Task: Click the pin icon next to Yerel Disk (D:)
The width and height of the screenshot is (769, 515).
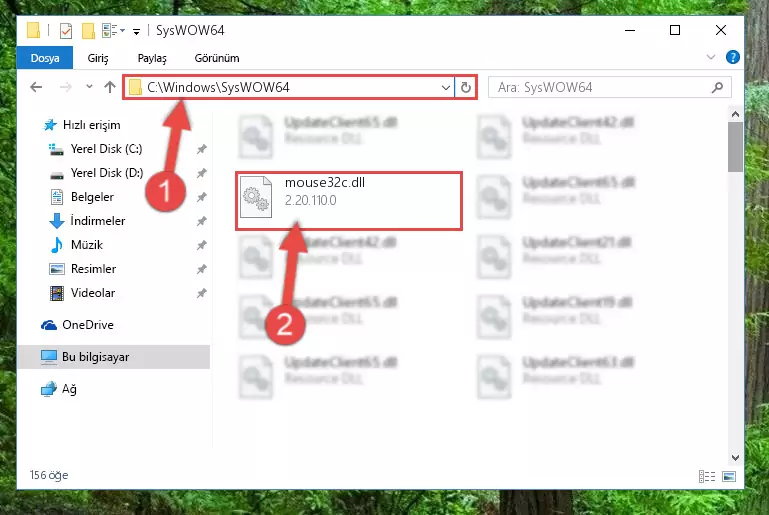Action: pyautogui.click(x=202, y=173)
